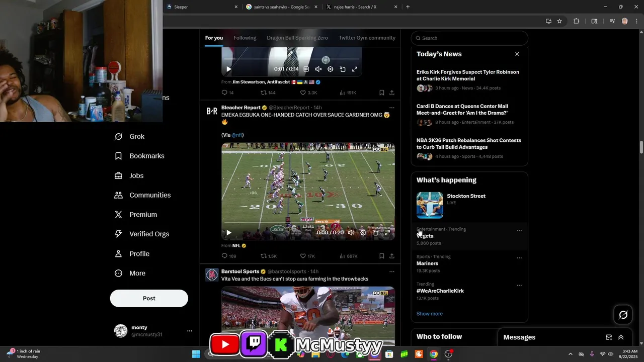Screen dimensions: 644x362
Task: Bookmark the Bleacher Report post
Action: coord(382,256)
